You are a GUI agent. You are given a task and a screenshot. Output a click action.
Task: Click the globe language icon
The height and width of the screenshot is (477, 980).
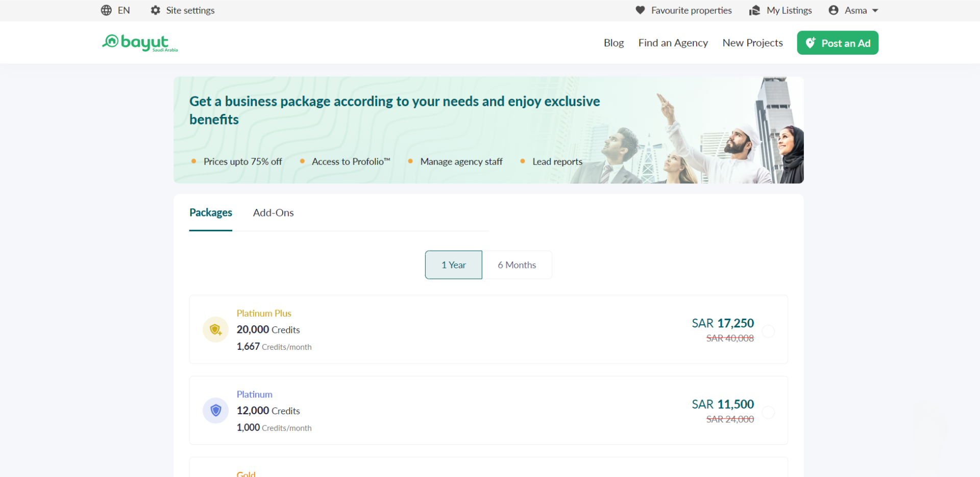tap(106, 10)
